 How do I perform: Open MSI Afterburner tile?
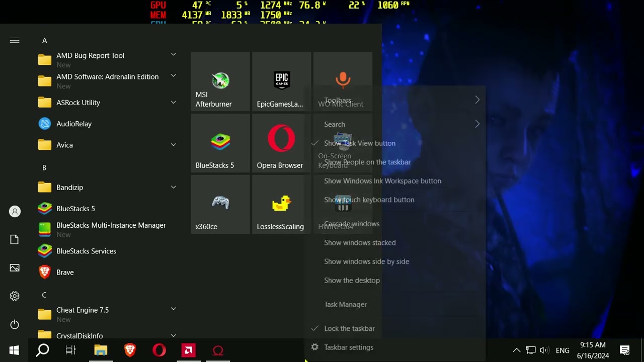pos(220,81)
